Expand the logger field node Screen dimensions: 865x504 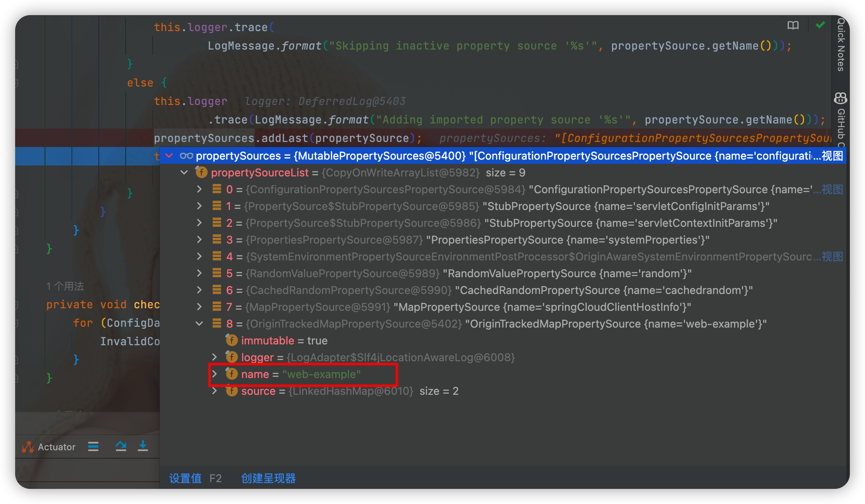pos(214,357)
